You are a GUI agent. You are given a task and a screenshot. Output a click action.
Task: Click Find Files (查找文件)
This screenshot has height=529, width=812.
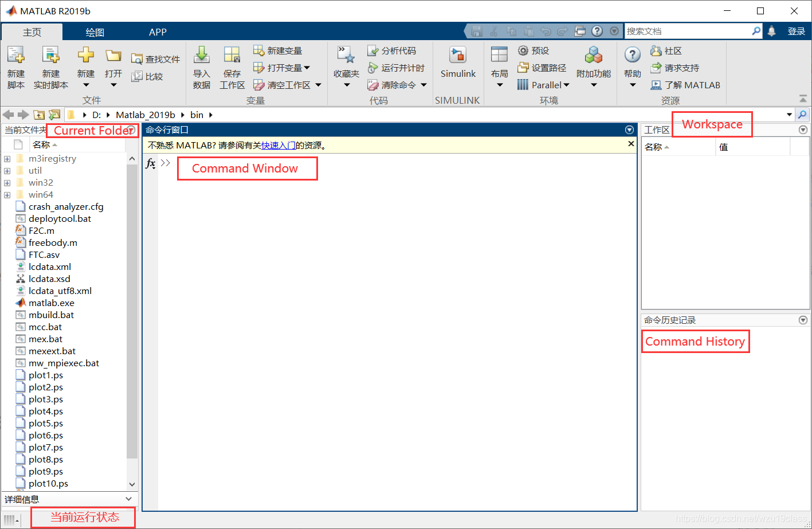[x=155, y=59]
